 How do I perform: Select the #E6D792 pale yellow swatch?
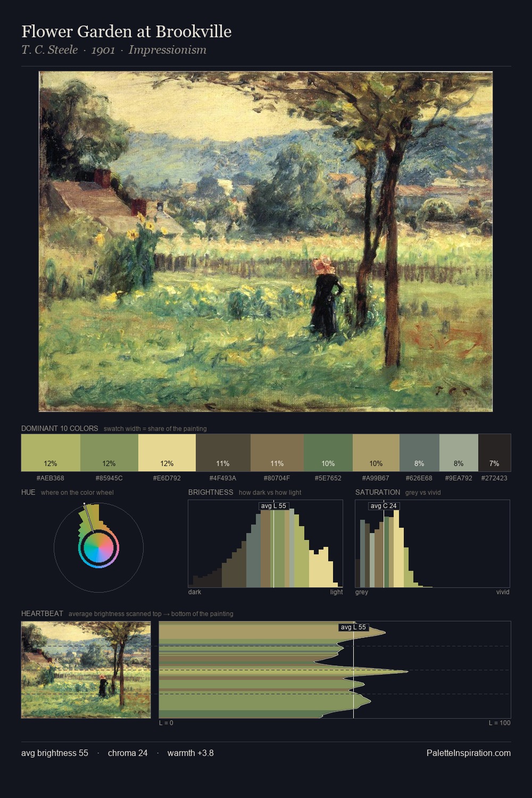[x=167, y=453]
